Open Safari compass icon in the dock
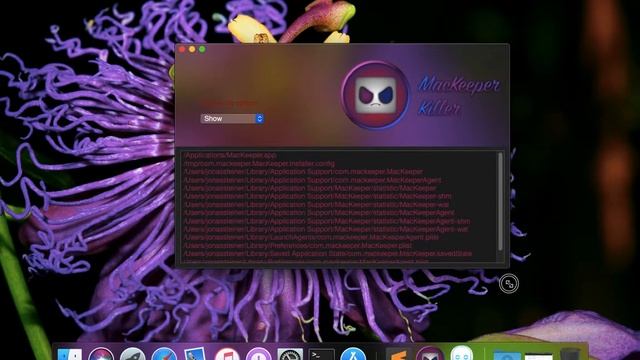The width and height of the screenshot is (640, 360). pyautogui.click(x=164, y=354)
